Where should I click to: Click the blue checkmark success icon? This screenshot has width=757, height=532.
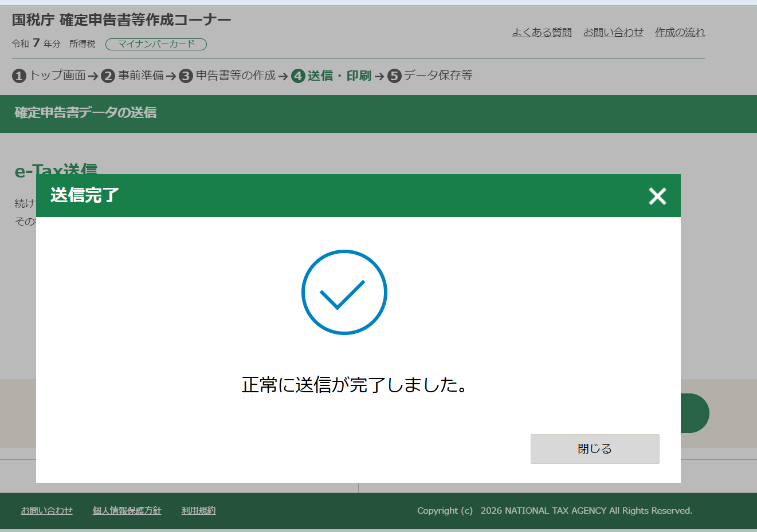(344, 292)
